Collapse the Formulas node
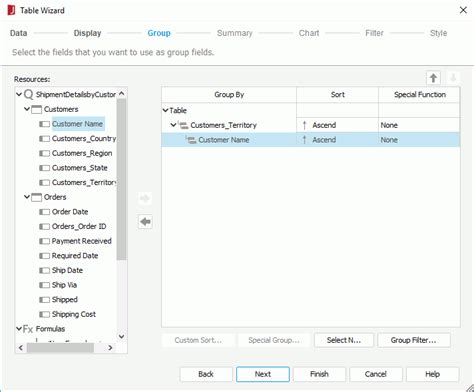 19,329
